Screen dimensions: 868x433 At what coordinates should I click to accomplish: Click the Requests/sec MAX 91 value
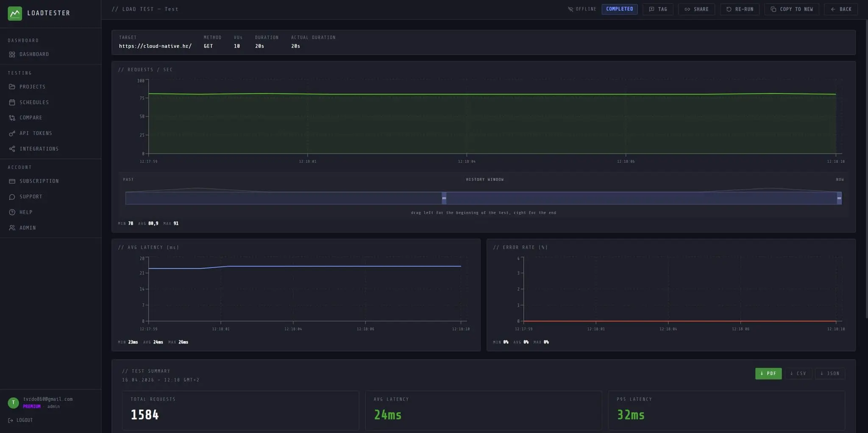pyautogui.click(x=176, y=224)
